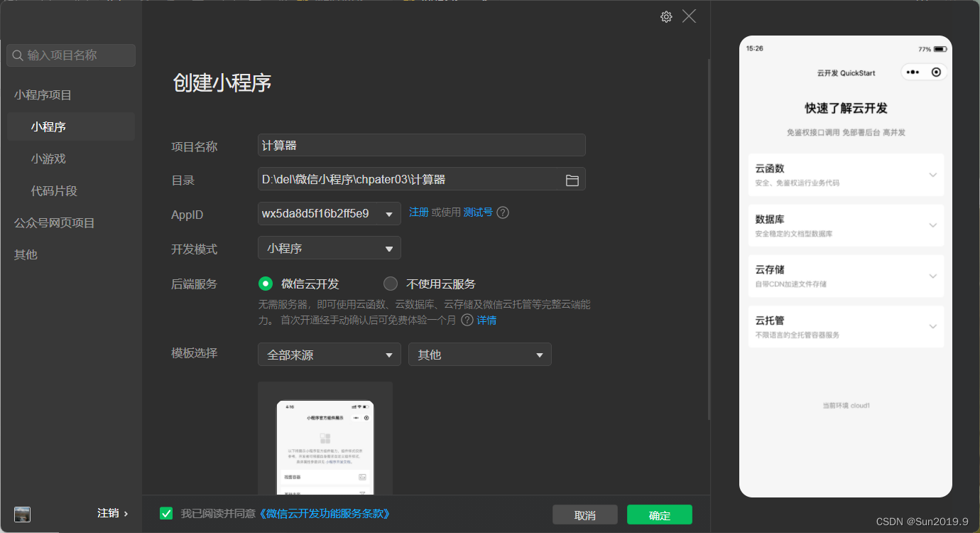This screenshot has height=533, width=980.
Task: Select 公众号网页项目 in the sidebar
Action: tap(55, 222)
